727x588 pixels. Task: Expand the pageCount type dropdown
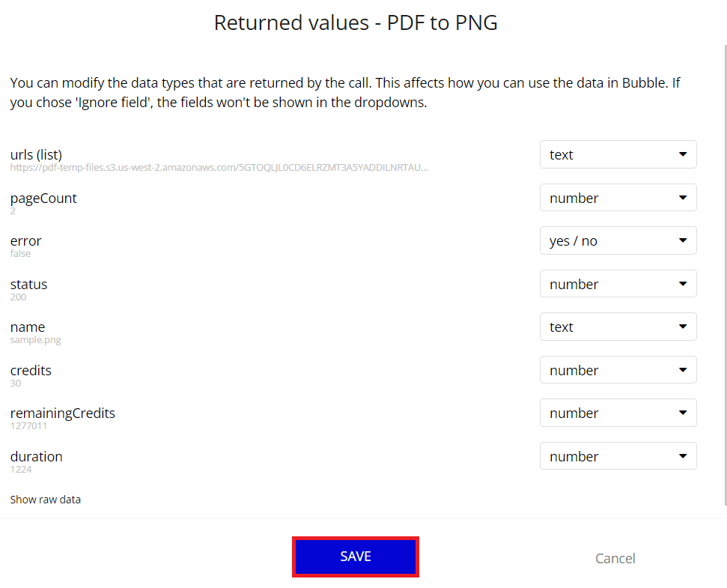[x=618, y=198]
